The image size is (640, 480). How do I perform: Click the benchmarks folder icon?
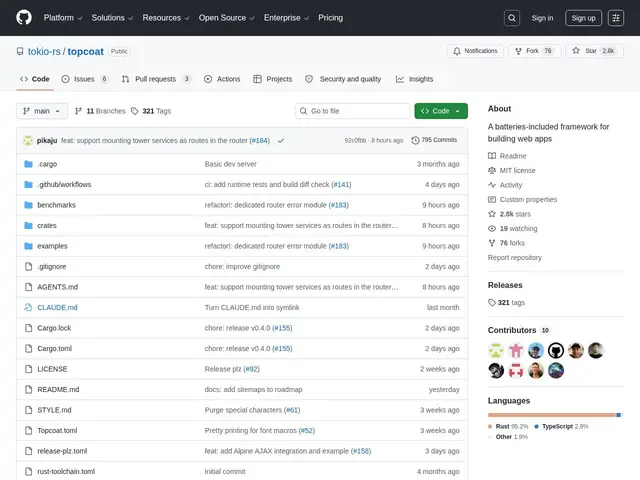[x=28, y=205]
